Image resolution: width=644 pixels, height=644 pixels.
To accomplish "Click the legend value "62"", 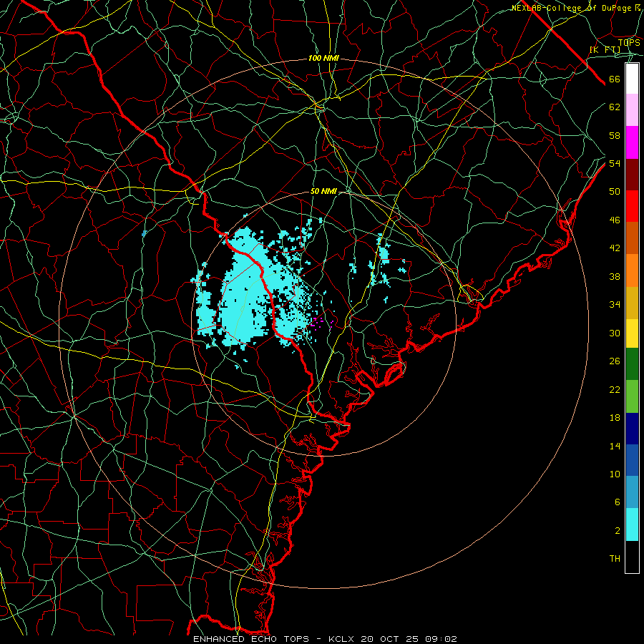I will point(615,107).
